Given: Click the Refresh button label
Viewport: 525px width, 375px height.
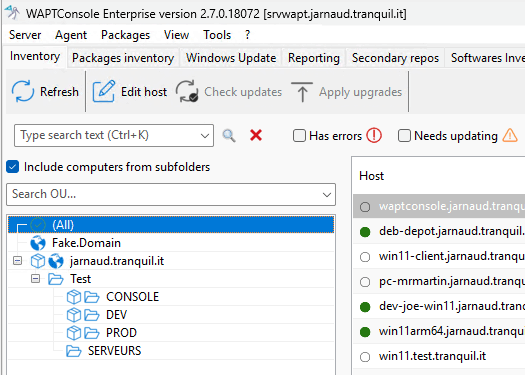Looking at the screenshot, I should 59,92.
